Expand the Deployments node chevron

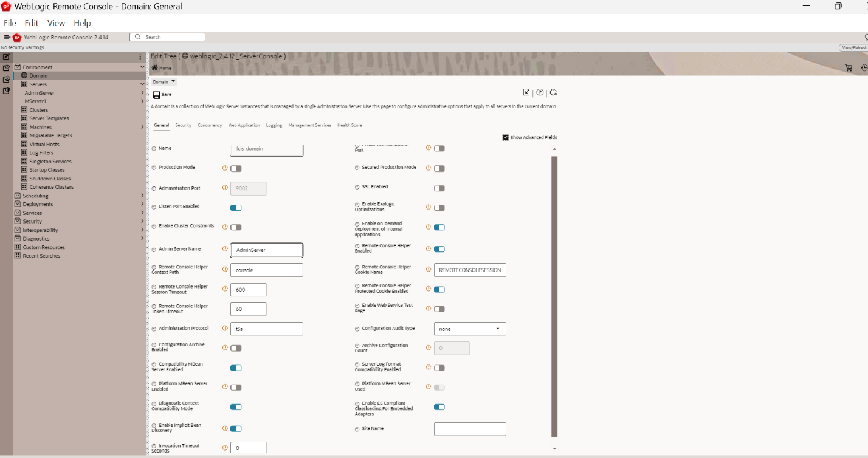[142, 204]
